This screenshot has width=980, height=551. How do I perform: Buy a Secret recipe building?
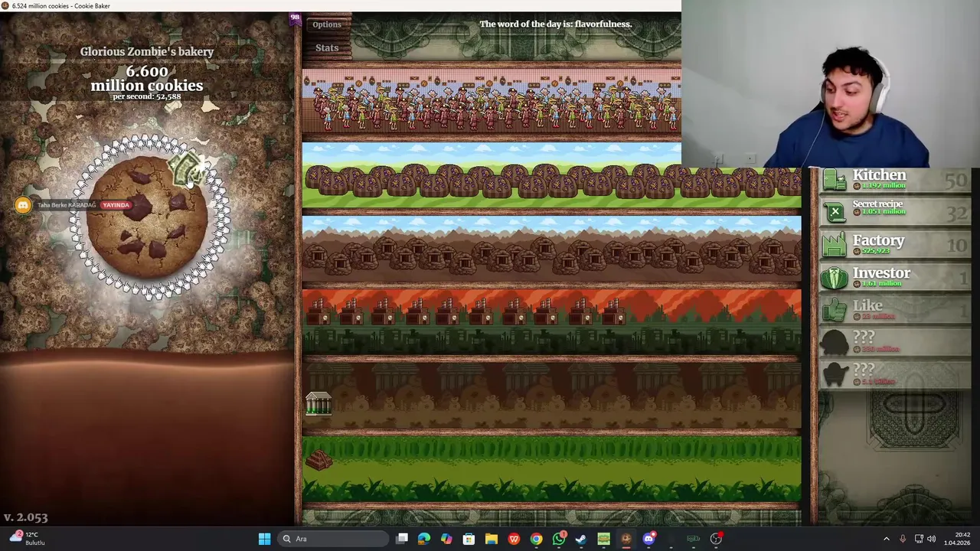[894, 210]
